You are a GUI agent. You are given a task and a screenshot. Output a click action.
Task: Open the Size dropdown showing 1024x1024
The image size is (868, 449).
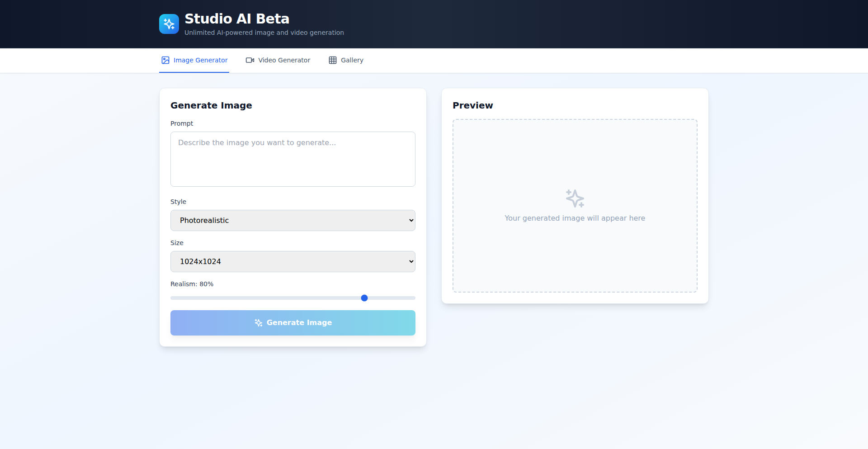tap(292, 262)
